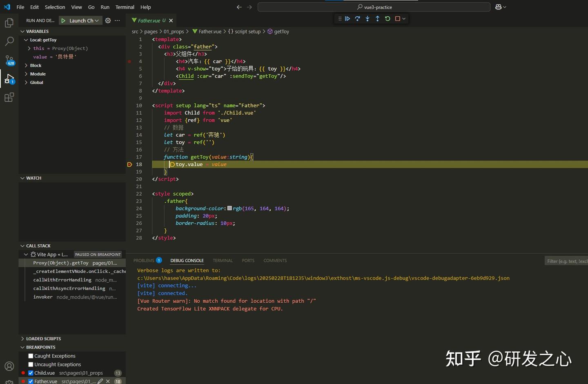This screenshot has height=384, width=588.
Task: Enable the Caught Exceptions checkbox
Action: 30,356
